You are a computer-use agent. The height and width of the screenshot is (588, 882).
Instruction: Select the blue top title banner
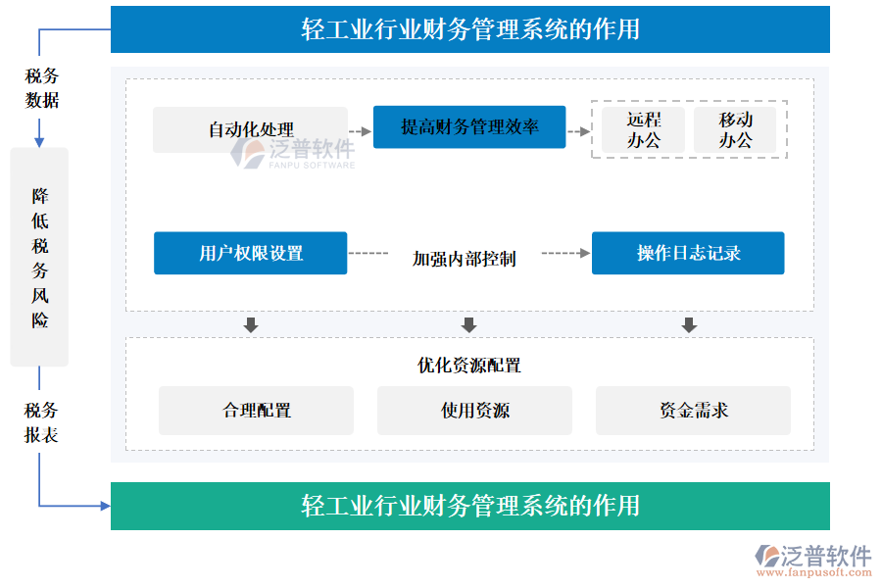469,29
